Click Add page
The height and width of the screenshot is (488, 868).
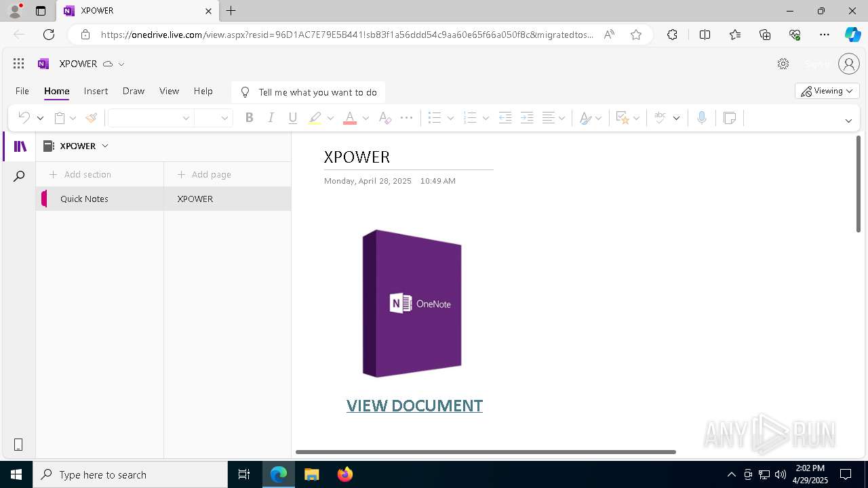coord(204,174)
